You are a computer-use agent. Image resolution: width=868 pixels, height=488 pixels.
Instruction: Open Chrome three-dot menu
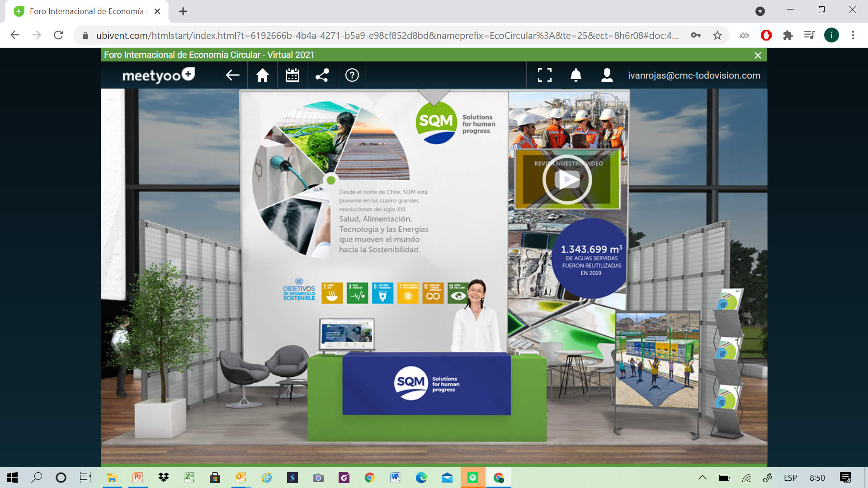(x=853, y=35)
